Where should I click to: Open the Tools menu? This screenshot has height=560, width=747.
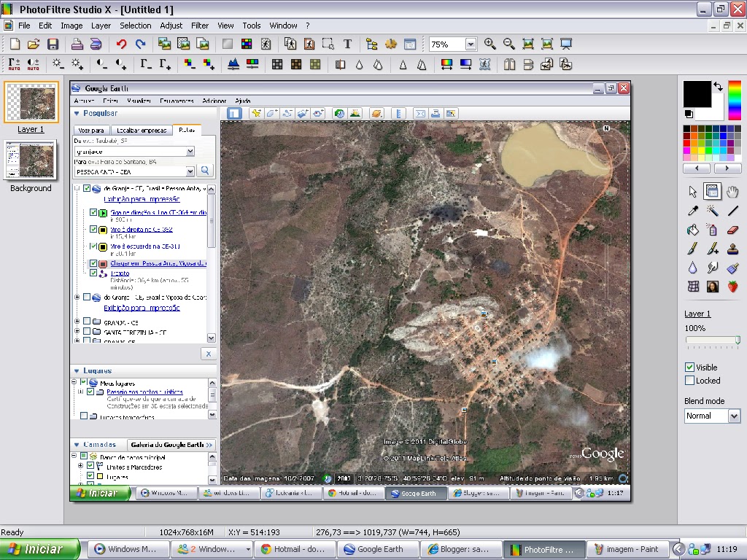(x=252, y=26)
